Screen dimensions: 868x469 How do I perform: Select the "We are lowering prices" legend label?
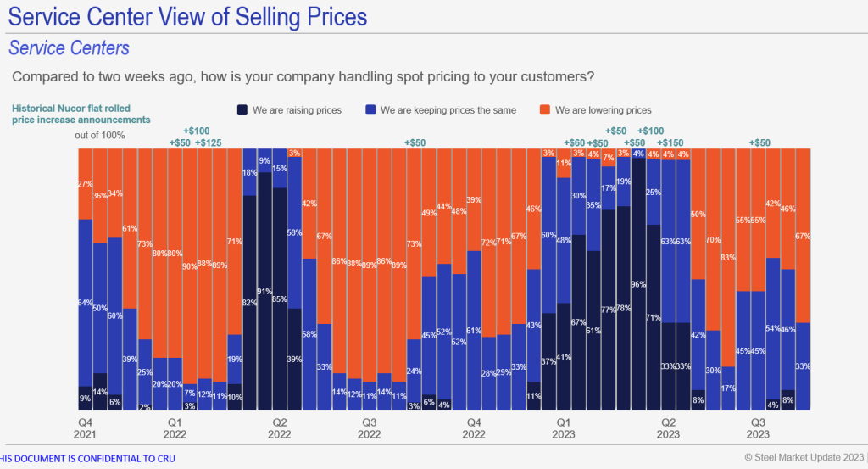pos(603,110)
